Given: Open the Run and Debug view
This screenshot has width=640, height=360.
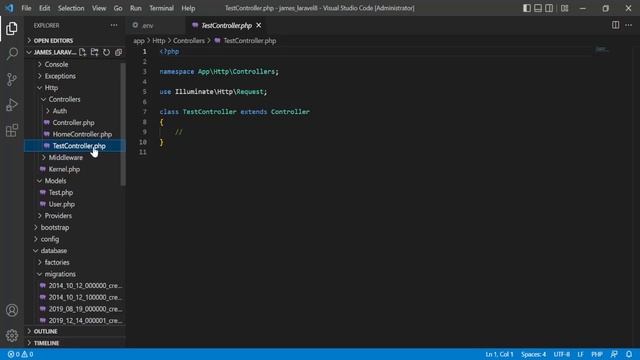Looking at the screenshot, I should click(x=12, y=105).
